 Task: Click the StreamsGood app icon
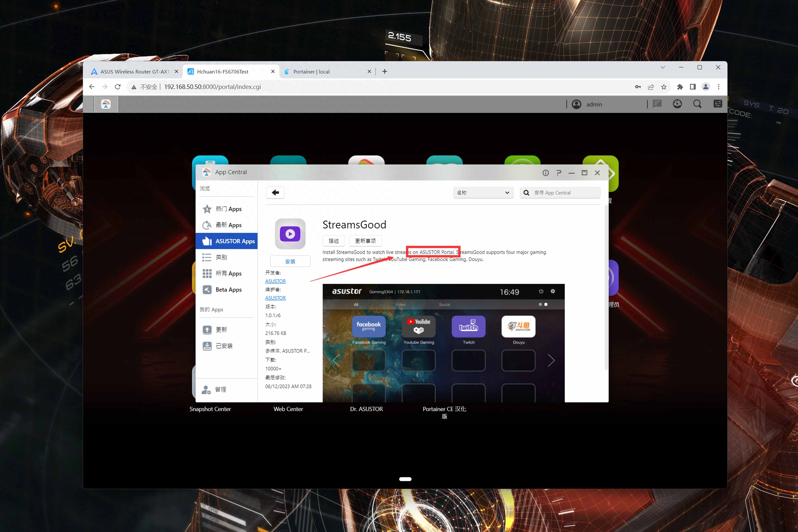(290, 234)
